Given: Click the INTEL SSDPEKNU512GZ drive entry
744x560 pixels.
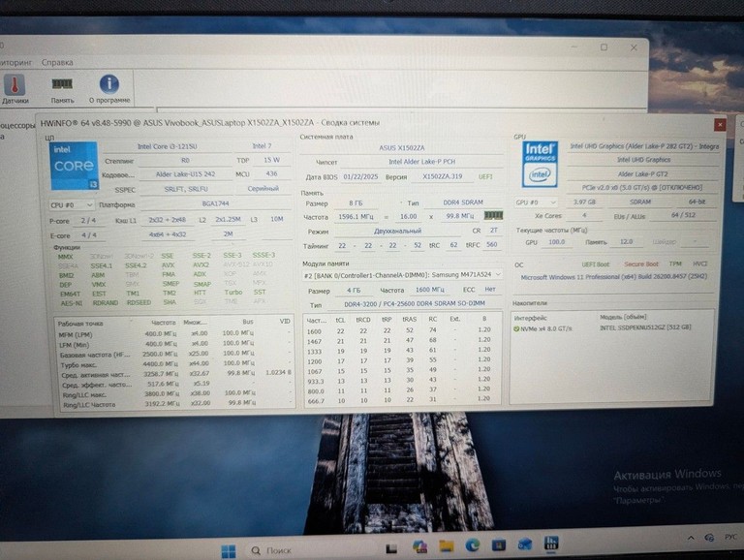Looking at the screenshot, I should click(x=645, y=327).
